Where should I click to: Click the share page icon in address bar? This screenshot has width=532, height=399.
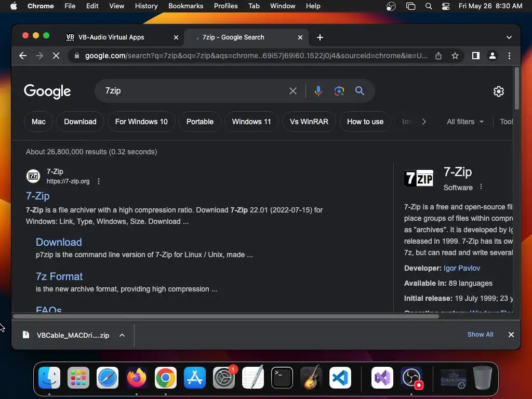point(438,56)
